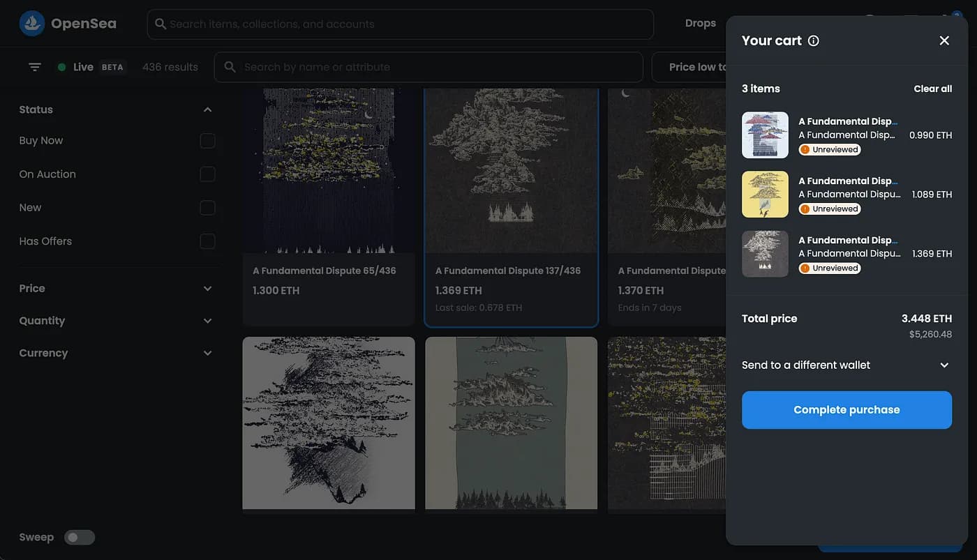The image size is (977, 560).
Task: Click the Unreviewed badge on the 0.990 ETH item
Action: tap(830, 149)
